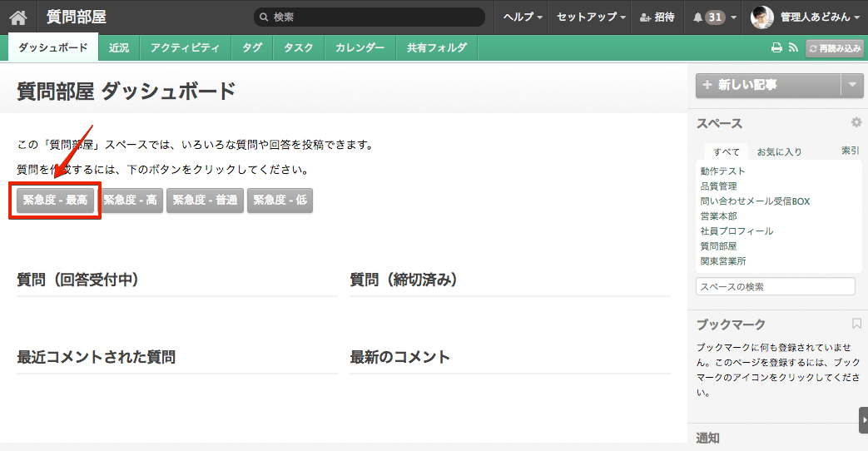868x451 pixels.
Task: Create a 緊急度 - 低 question
Action: click(x=280, y=201)
